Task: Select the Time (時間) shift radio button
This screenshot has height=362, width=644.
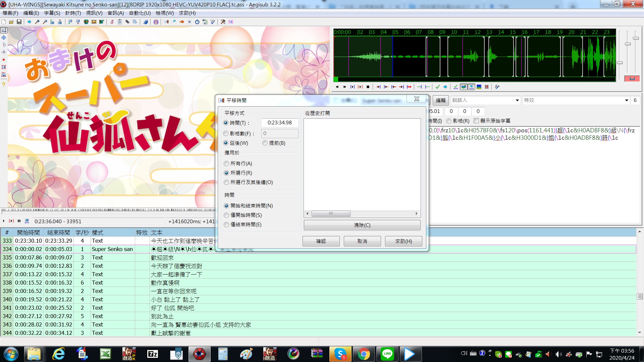Action: pyautogui.click(x=226, y=123)
